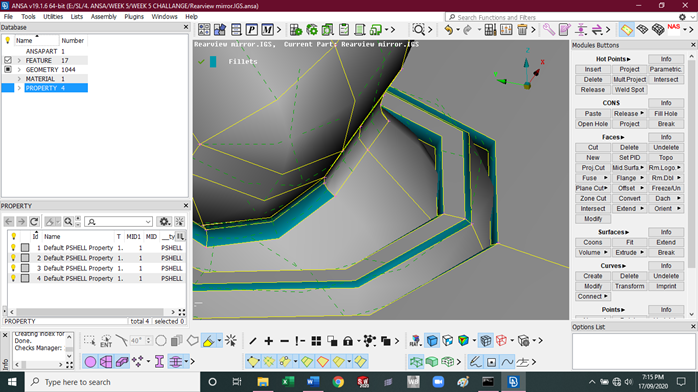This screenshot has height=392, width=698.
Task: Click the zoom magnifier toolbar icon
Action: click(x=418, y=30)
